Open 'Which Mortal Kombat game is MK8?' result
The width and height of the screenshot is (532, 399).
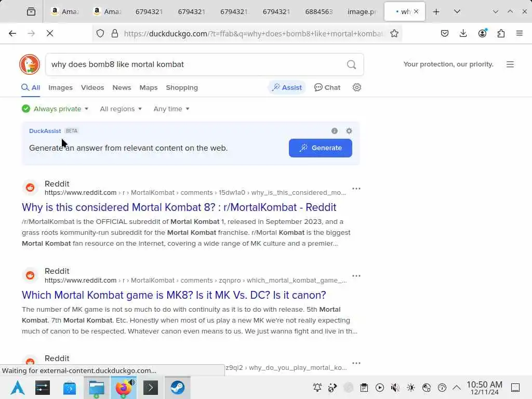point(174,295)
